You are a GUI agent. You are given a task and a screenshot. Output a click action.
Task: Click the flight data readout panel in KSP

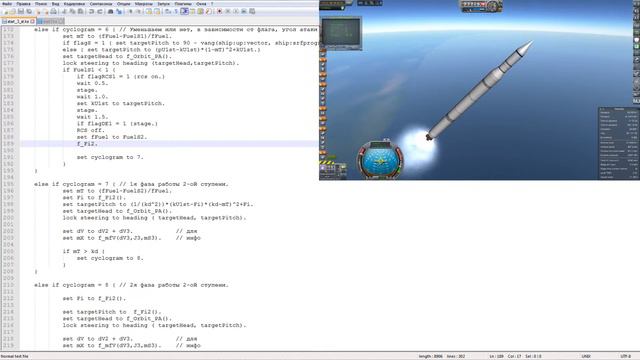(x=619, y=143)
